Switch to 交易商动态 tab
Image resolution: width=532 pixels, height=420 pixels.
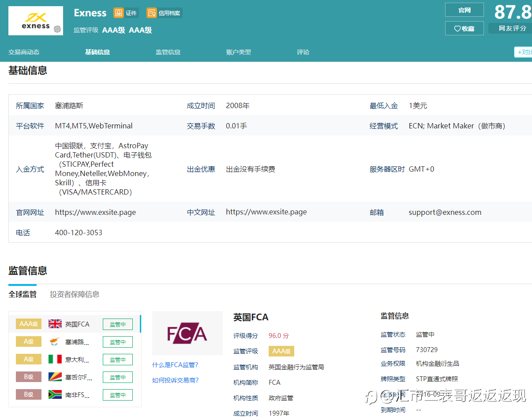coord(24,52)
